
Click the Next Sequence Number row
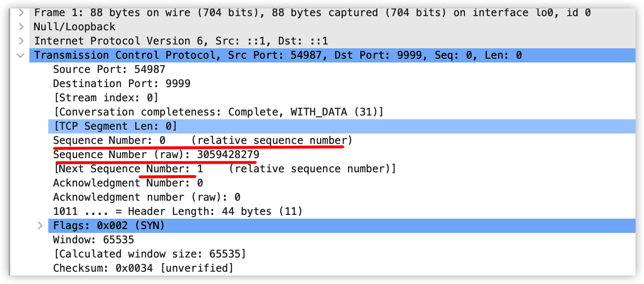224,169
